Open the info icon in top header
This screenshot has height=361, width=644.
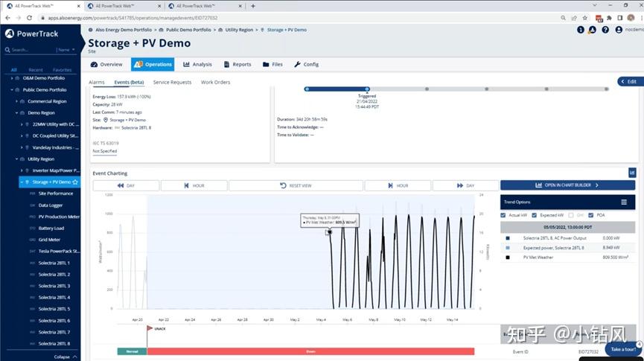click(x=580, y=30)
